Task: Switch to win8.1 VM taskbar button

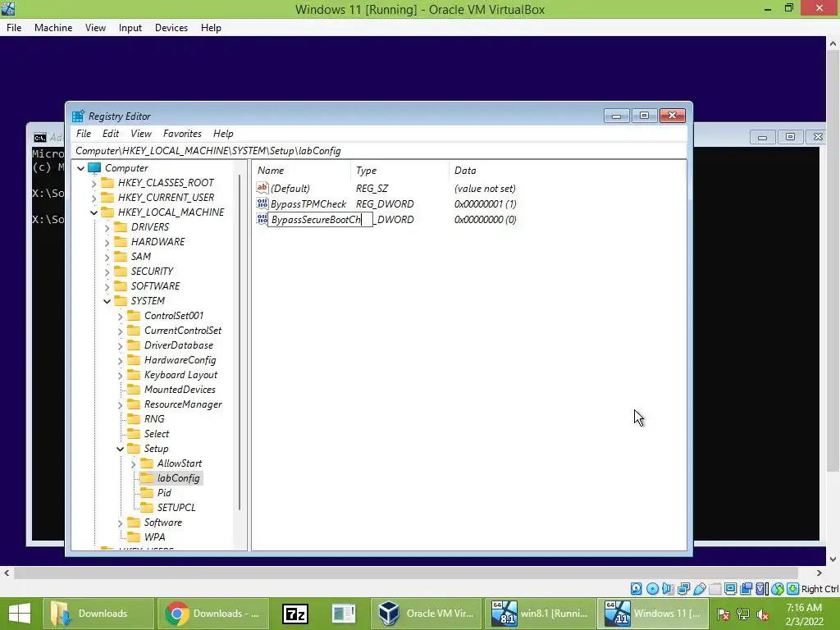Action: click(540, 614)
